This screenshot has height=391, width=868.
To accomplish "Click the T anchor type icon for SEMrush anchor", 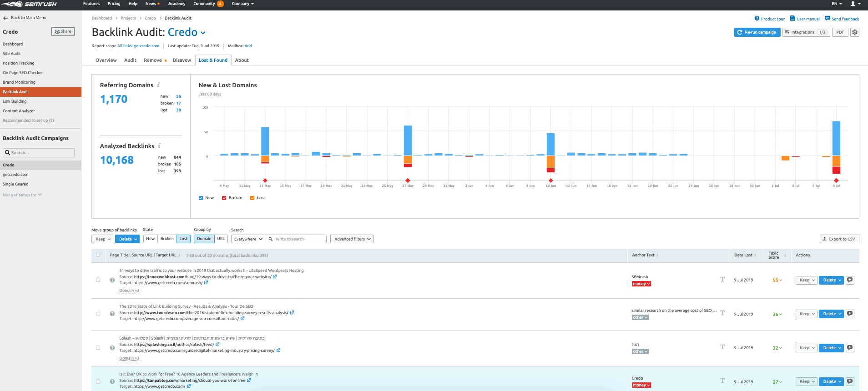I will pyautogui.click(x=722, y=279).
